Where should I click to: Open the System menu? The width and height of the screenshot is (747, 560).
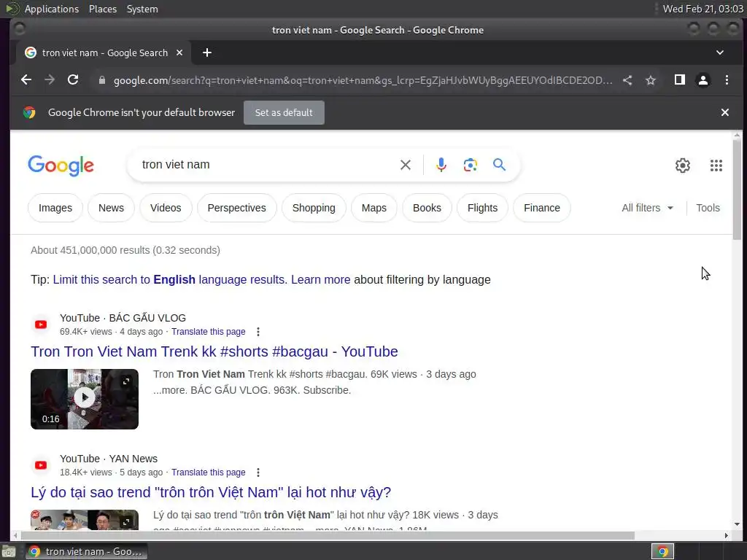[x=142, y=9]
